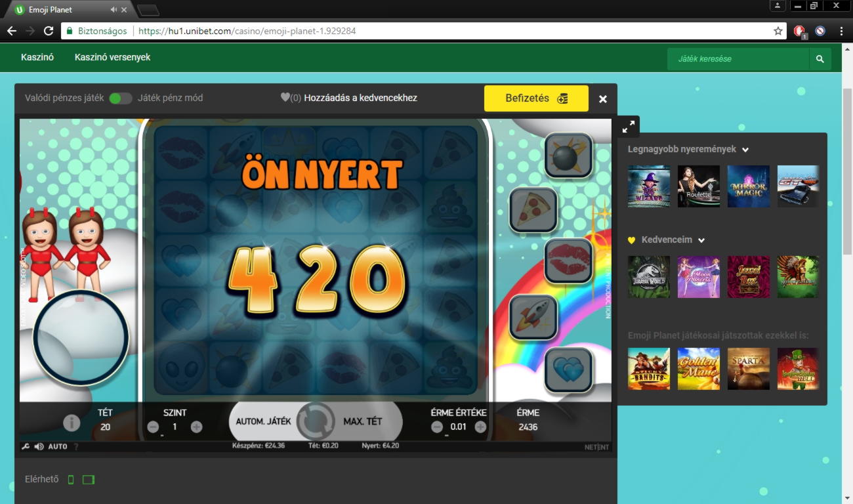Viewport: 853px width, 504px height.
Task: Open the Moon Princess thumbnail
Action: tap(699, 277)
